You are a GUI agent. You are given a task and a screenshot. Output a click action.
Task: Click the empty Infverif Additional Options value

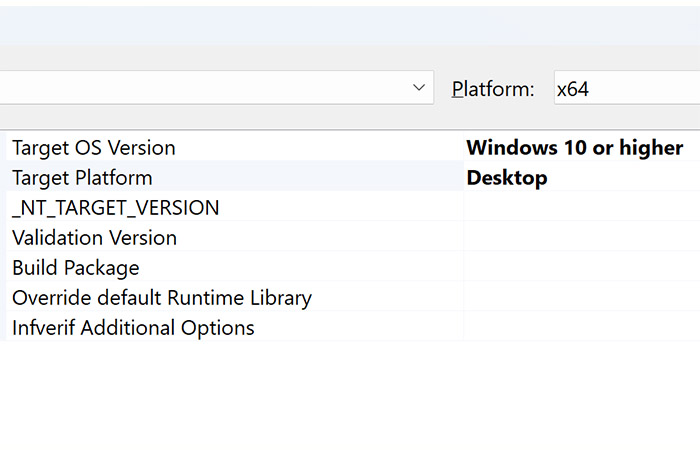[x=582, y=327]
